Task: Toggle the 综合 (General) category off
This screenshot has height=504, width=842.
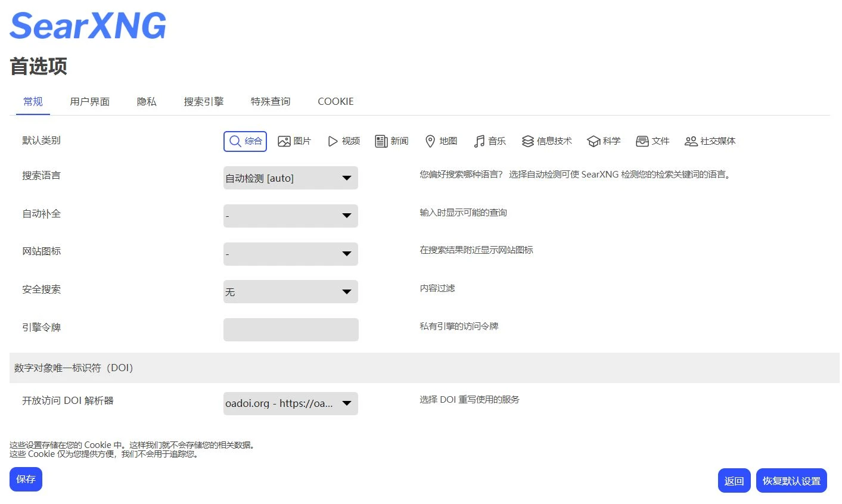Action: (x=245, y=141)
